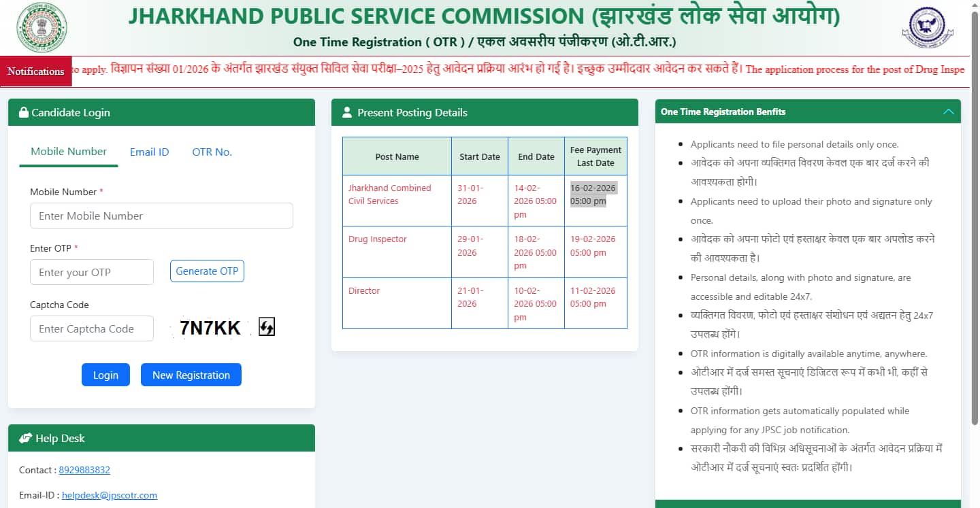Click the handshake icon beside Help Desk
The width and height of the screenshot is (980, 508).
[x=26, y=439]
